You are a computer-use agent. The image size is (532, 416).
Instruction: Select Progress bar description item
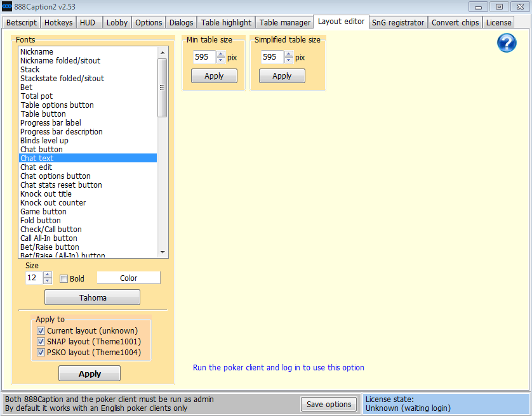tap(88, 131)
